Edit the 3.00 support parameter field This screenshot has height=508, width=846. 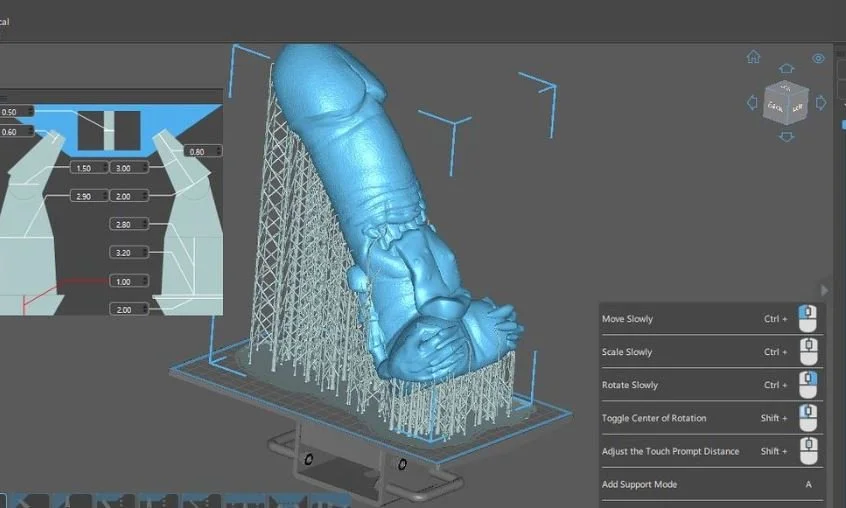(129, 168)
